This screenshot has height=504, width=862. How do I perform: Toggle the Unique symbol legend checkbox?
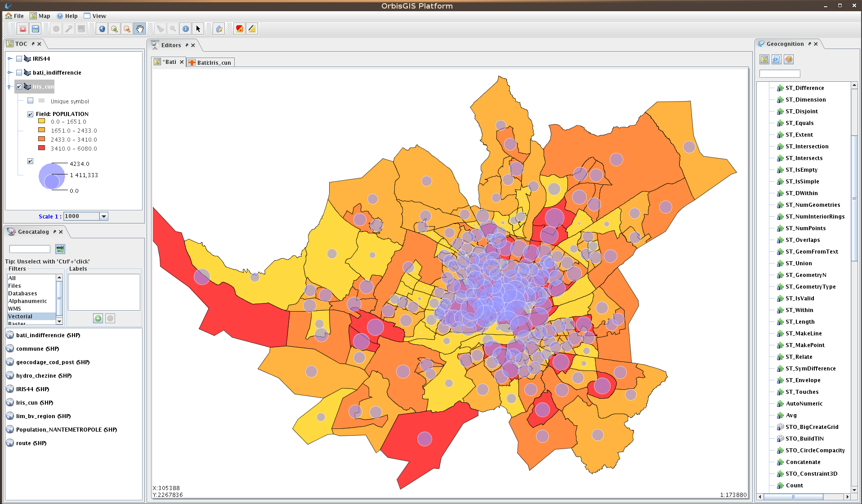[x=31, y=101]
